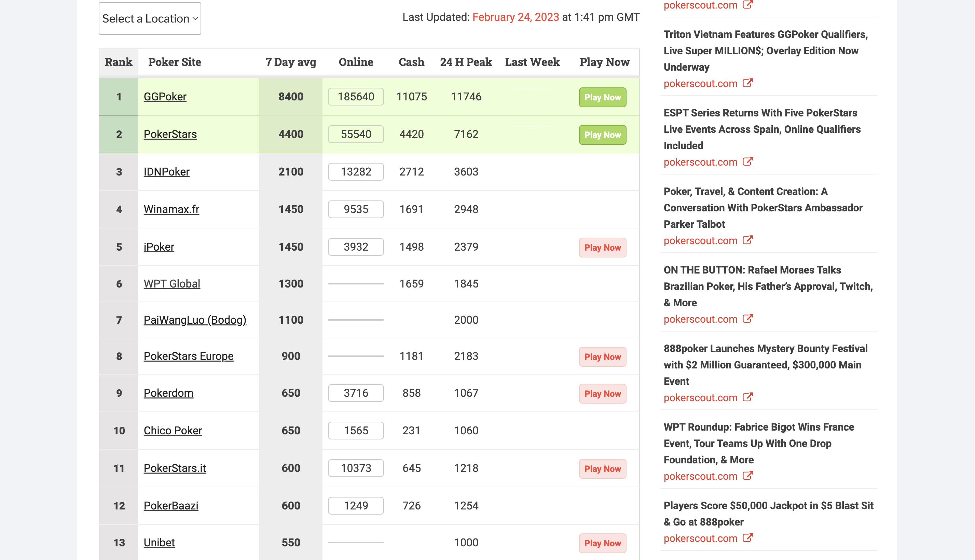The image size is (975, 560).
Task: Click Unibet 24 H peak 1000
Action: (466, 543)
